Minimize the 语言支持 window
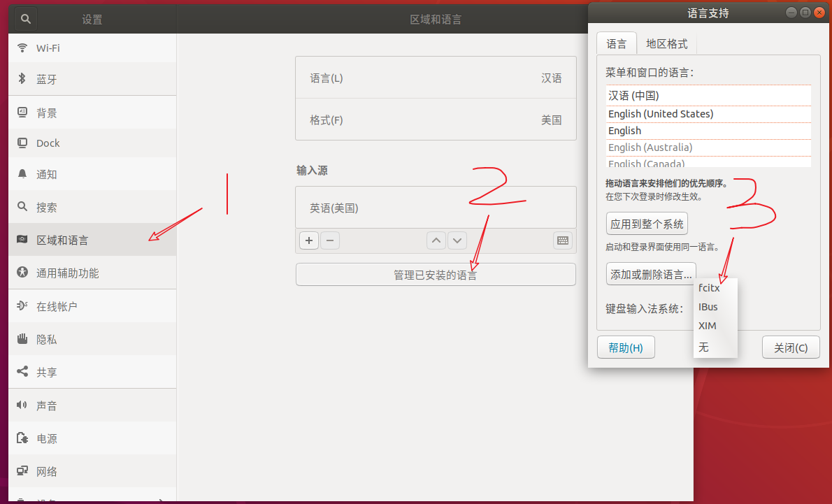Viewport: 832px width, 504px height. click(x=791, y=12)
